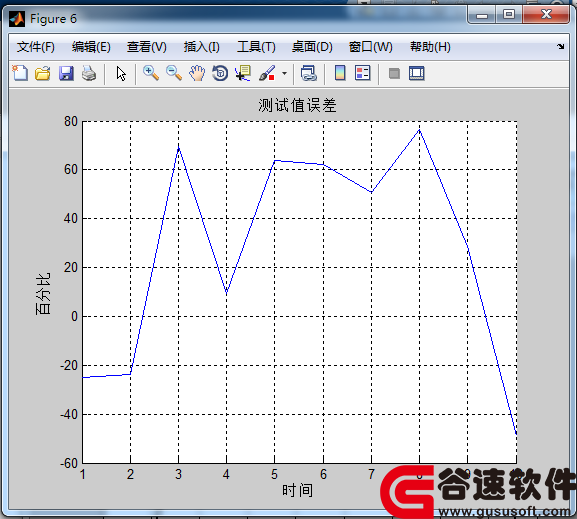Click the y-axis tick label -60

pos(69,463)
